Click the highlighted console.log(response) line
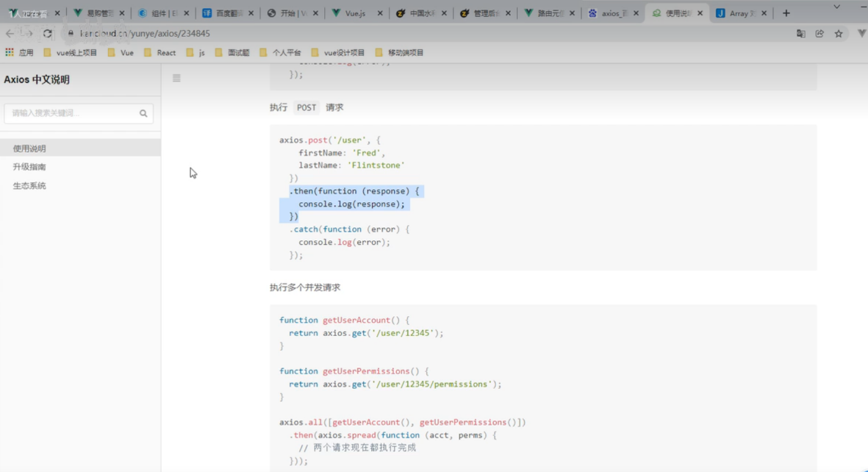Viewport: 868px width, 472px height. [351, 204]
